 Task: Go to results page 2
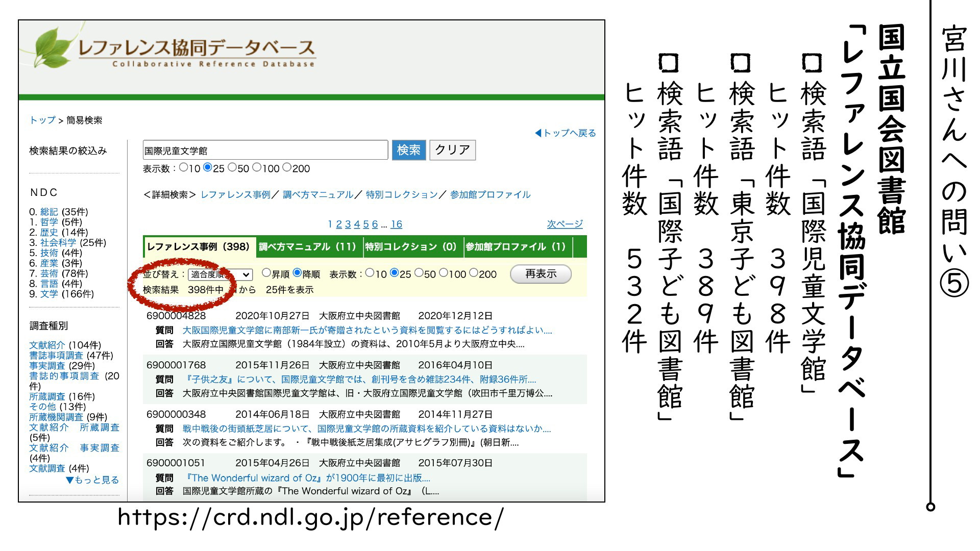pos(339,224)
